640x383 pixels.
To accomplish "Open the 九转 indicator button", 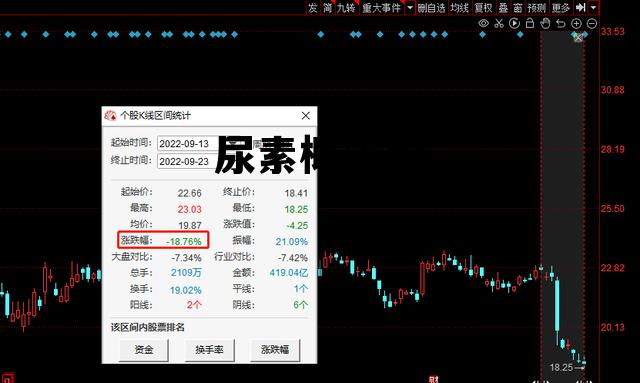I will coord(346,7).
